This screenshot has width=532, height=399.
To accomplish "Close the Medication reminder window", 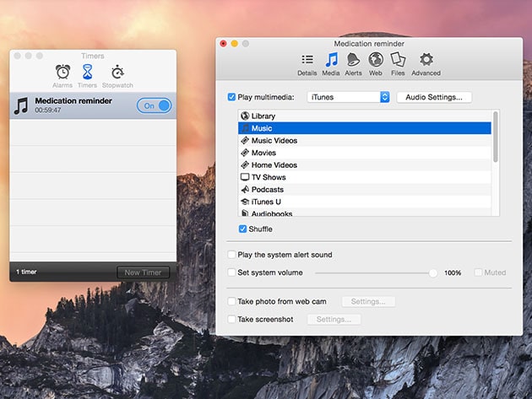I will 223,43.
